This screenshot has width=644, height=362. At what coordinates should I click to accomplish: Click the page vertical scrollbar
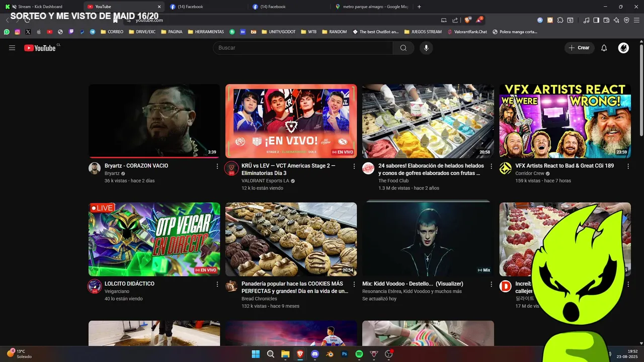641,90
